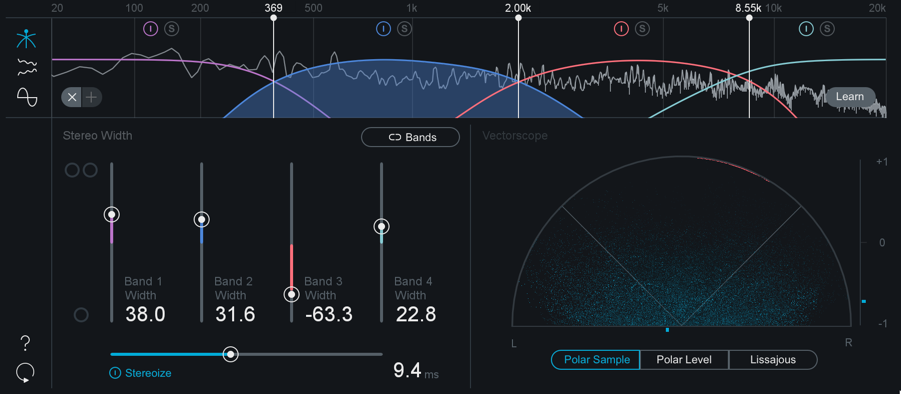Select the sine wave module icon
901x394 pixels.
tap(26, 97)
